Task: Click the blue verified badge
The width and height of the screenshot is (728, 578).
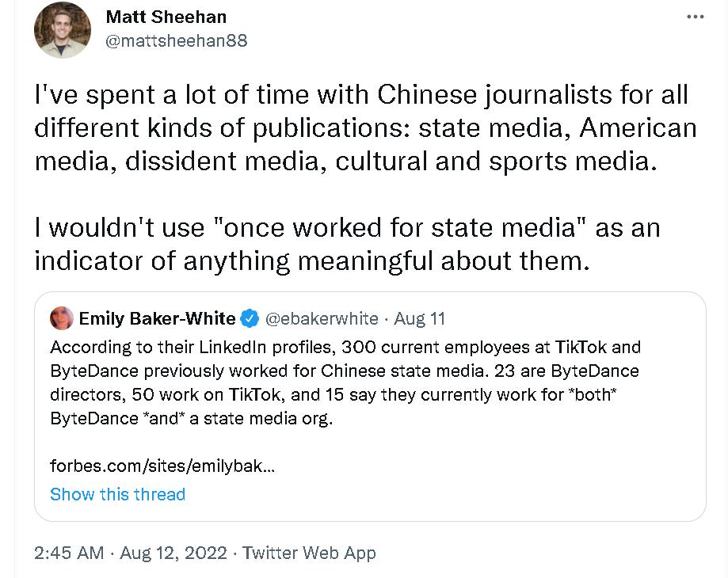Action: (250, 319)
